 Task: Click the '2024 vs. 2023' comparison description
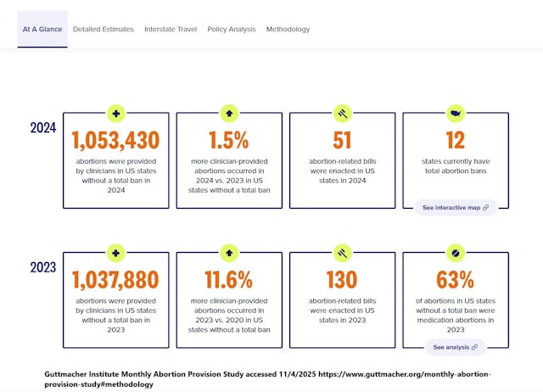point(229,176)
